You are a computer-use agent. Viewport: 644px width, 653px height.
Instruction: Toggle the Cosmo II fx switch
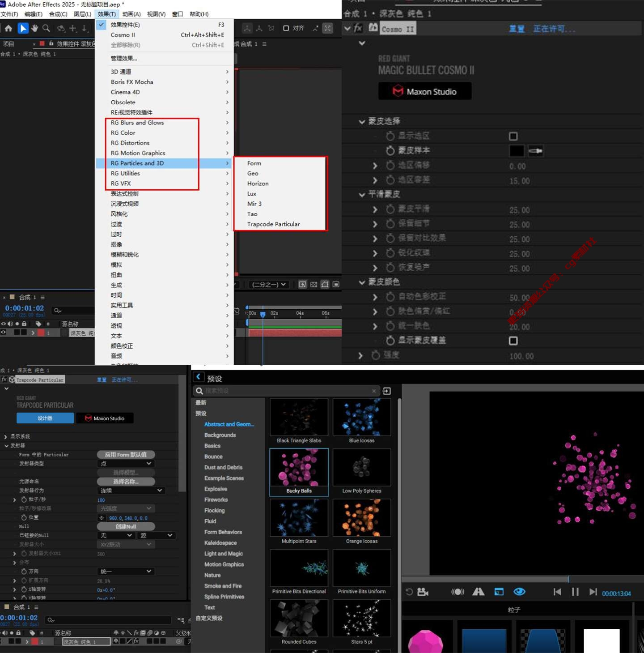(x=358, y=29)
